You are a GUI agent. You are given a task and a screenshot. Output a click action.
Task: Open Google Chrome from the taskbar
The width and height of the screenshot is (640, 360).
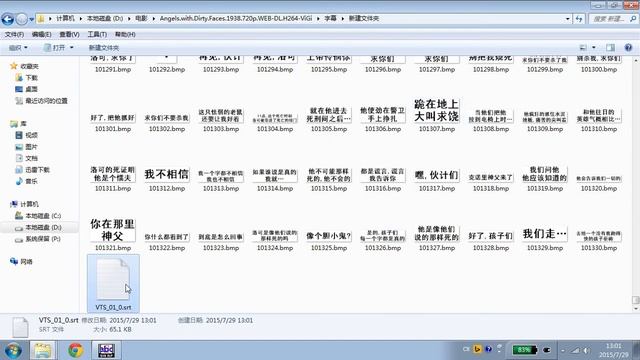(x=75, y=350)
